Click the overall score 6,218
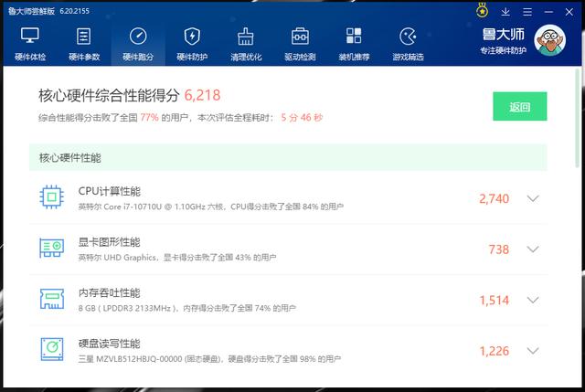This screenshot has width=585, height=392. click(202, 95)
